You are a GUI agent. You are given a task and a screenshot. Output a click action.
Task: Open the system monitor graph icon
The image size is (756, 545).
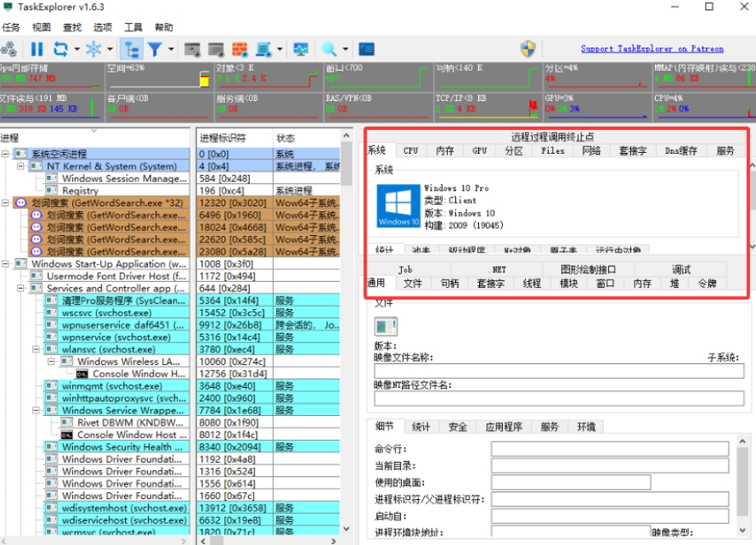301,49
